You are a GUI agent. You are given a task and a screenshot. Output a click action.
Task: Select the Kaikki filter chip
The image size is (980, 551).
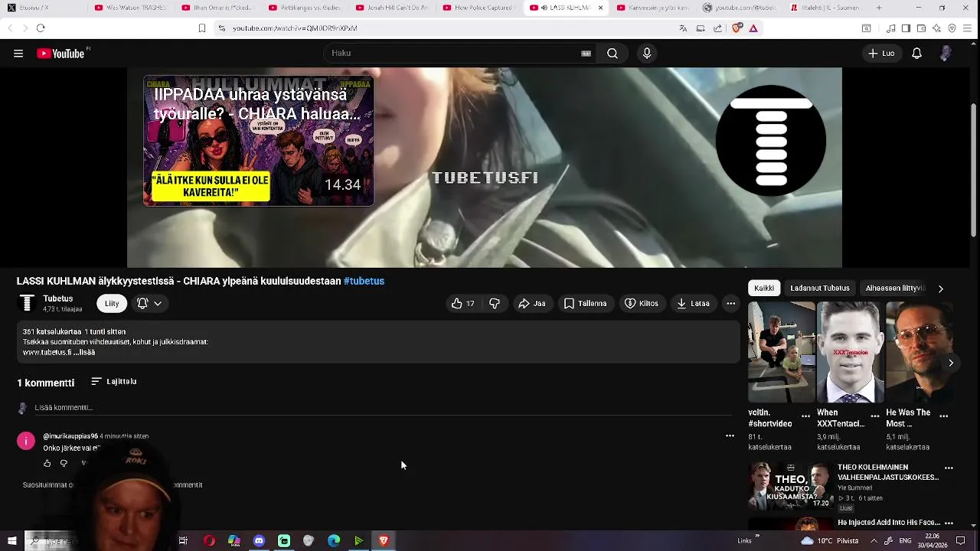pyautogui.click(x=764, y=289)
